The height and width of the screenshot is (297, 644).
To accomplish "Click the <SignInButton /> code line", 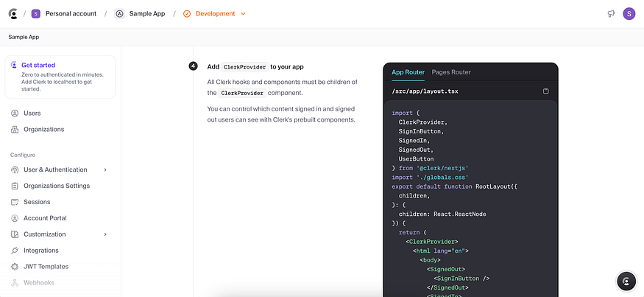I will pyautogui.click(x=461, y=278).
